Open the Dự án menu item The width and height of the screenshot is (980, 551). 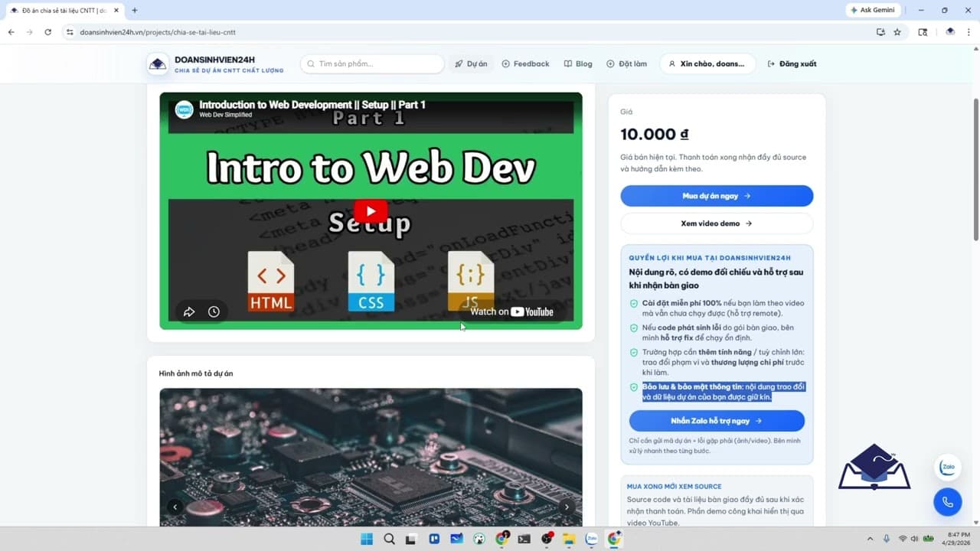(x=471, y=64)
